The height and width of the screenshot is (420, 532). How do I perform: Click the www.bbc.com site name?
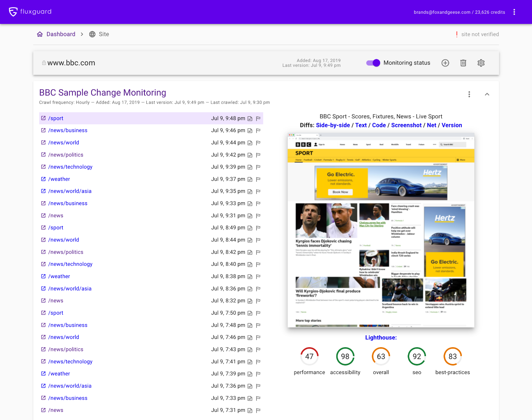point(71,63)
